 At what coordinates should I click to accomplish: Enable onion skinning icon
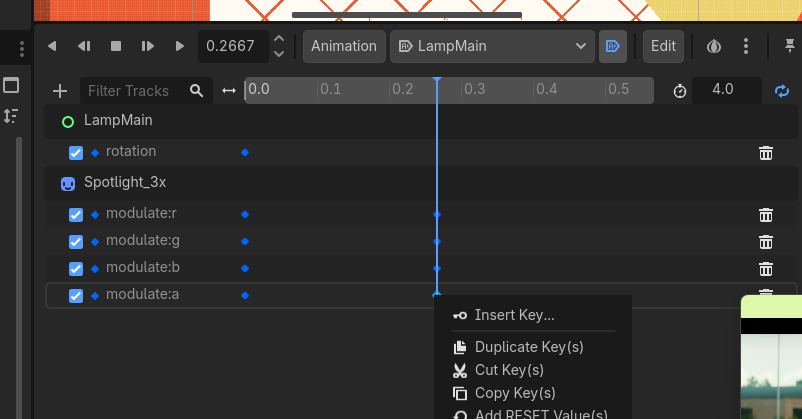click(x=714, y=46)
